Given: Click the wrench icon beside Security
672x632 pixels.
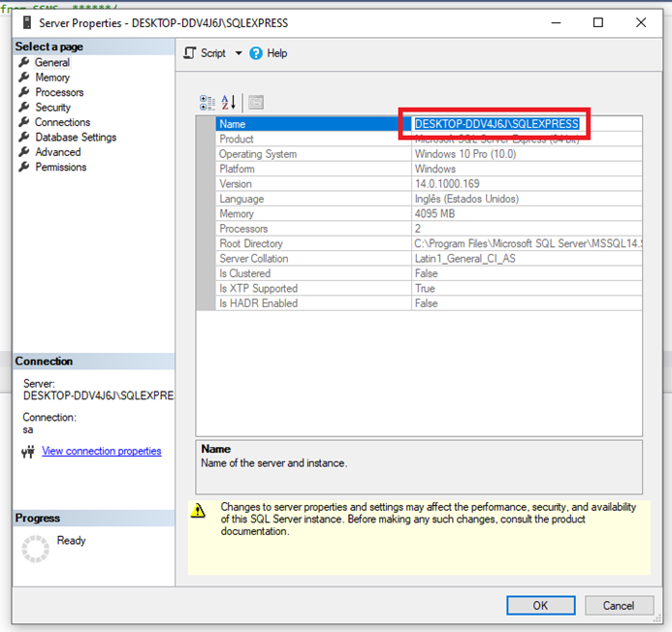Looking at the screenshot, I should click(x=24, y=108).
